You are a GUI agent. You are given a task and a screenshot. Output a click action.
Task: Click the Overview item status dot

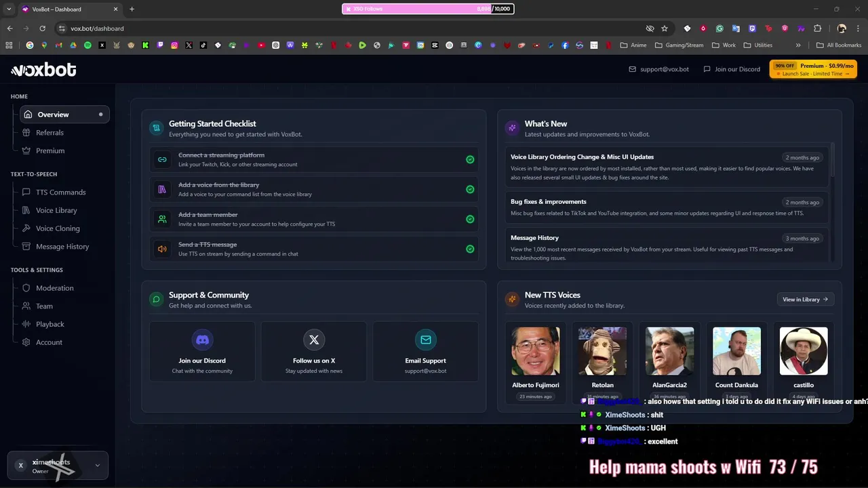[x=101, y=115]
